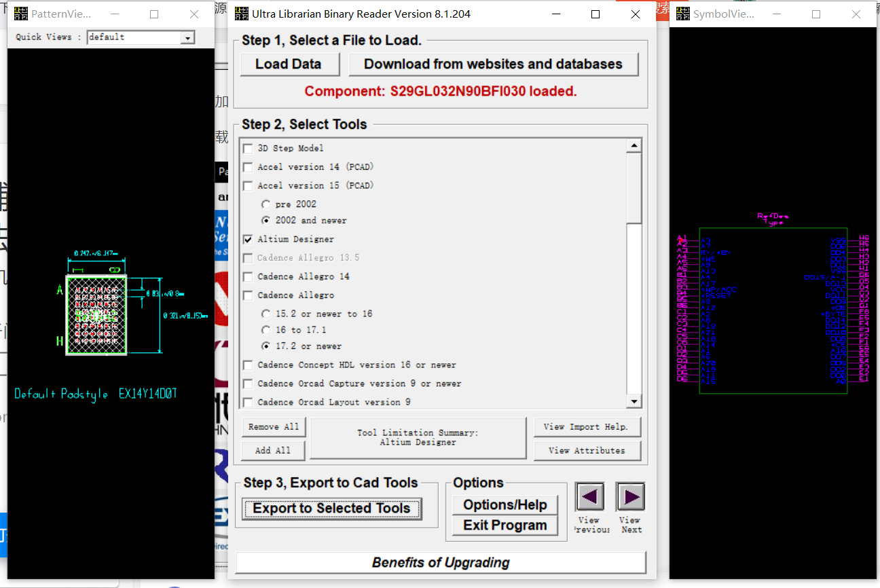Click the tool list scroll down arrow

pos(634,401)
